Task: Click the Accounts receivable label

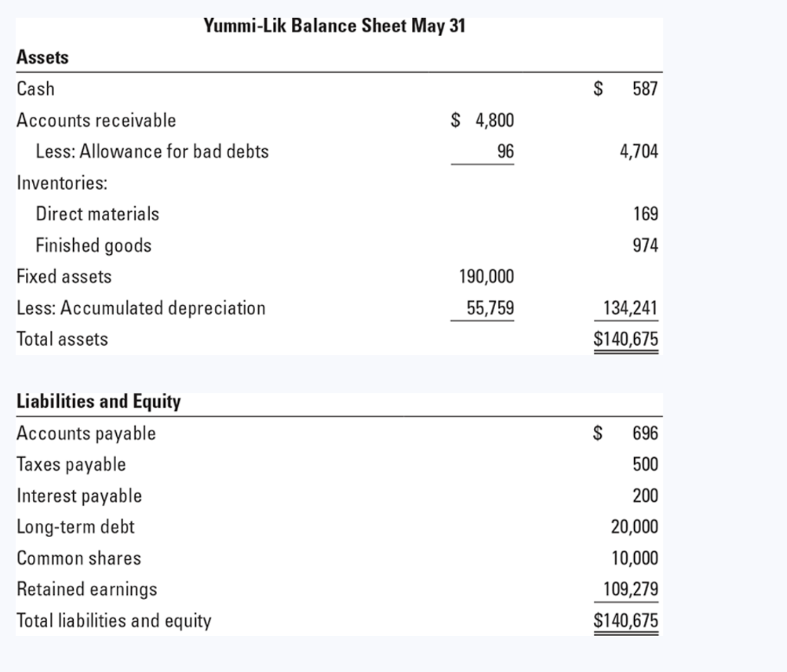Action: click(x=95, y=120)
